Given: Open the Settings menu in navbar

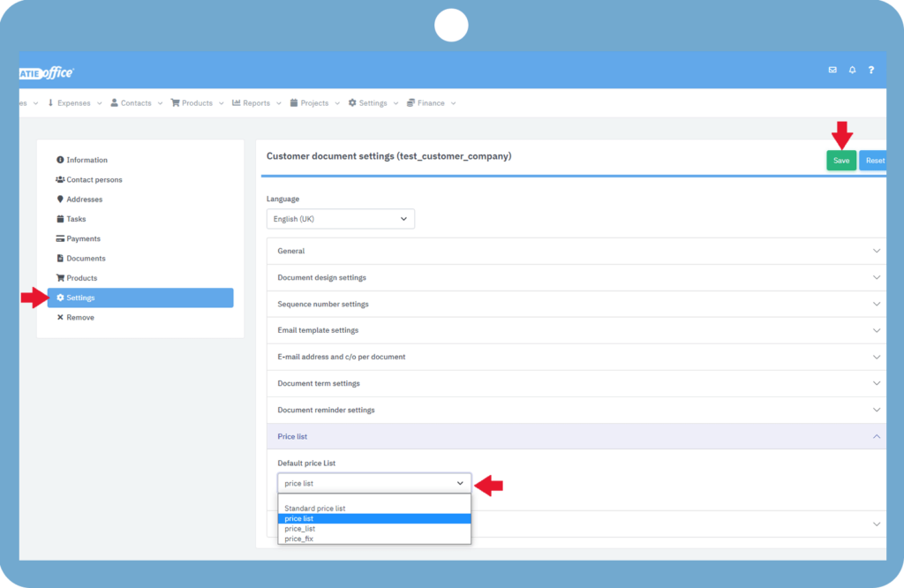Looking at the screenshot, I should coord(373,103).
